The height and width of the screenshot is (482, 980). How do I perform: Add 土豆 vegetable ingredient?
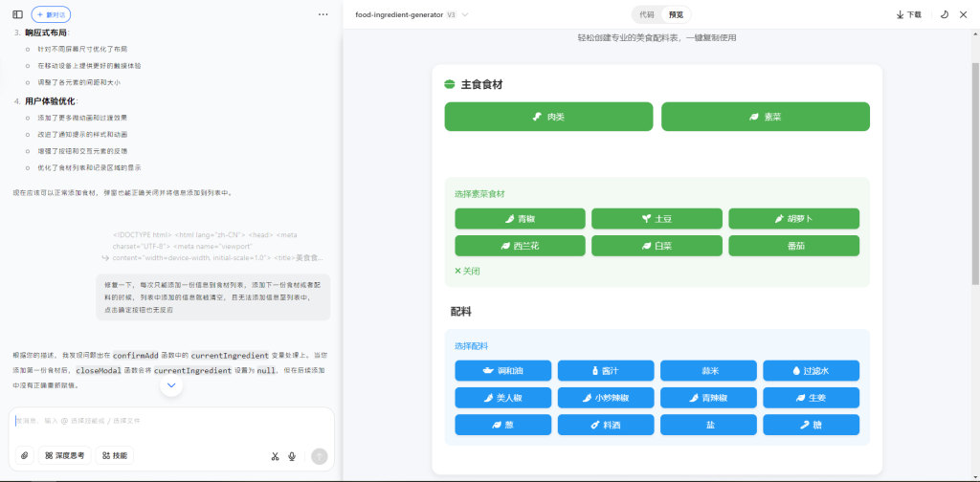coord(657,219)
